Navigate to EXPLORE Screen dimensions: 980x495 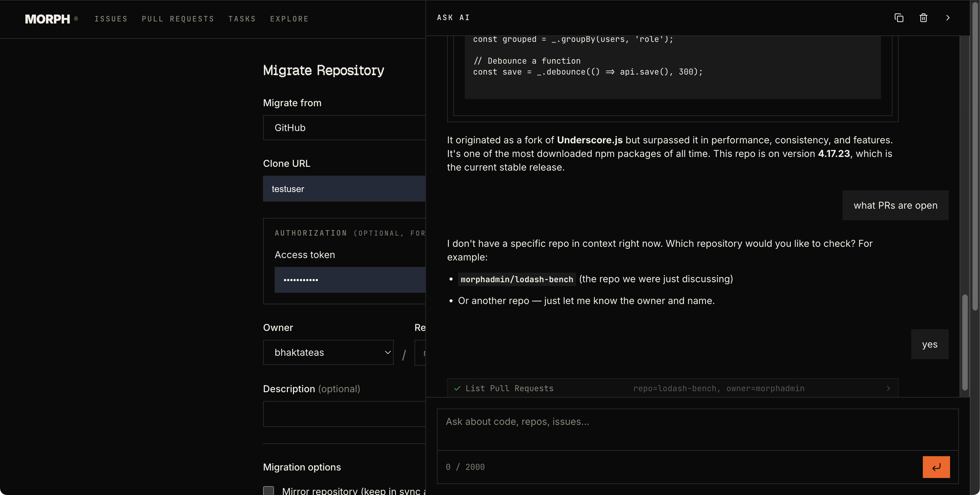click(290, 19)
